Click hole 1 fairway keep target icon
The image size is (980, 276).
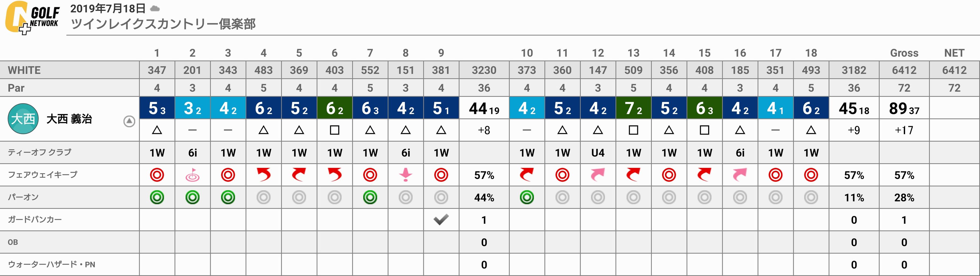(x=157, y=175)
